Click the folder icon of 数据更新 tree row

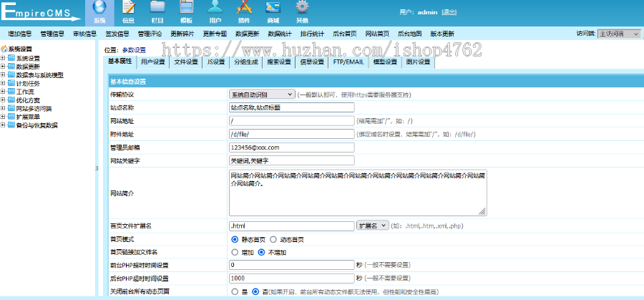pyautogui.click(x=11, y=67)
